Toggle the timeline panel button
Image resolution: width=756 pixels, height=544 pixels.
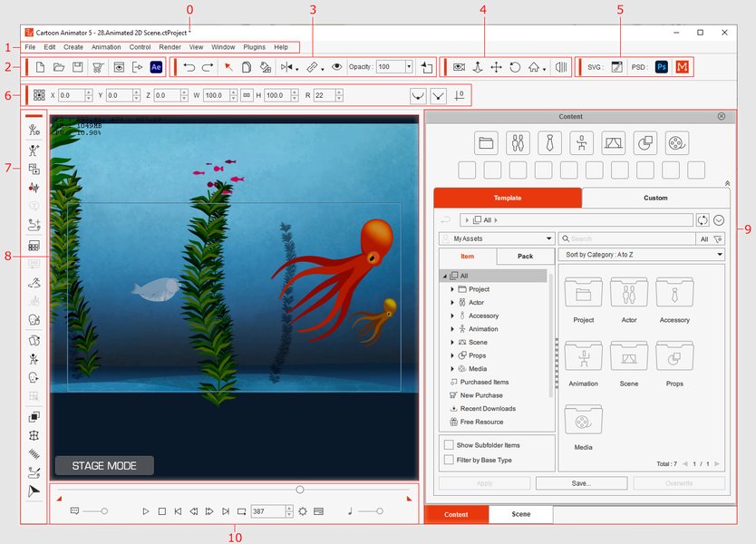pos(319,511)
